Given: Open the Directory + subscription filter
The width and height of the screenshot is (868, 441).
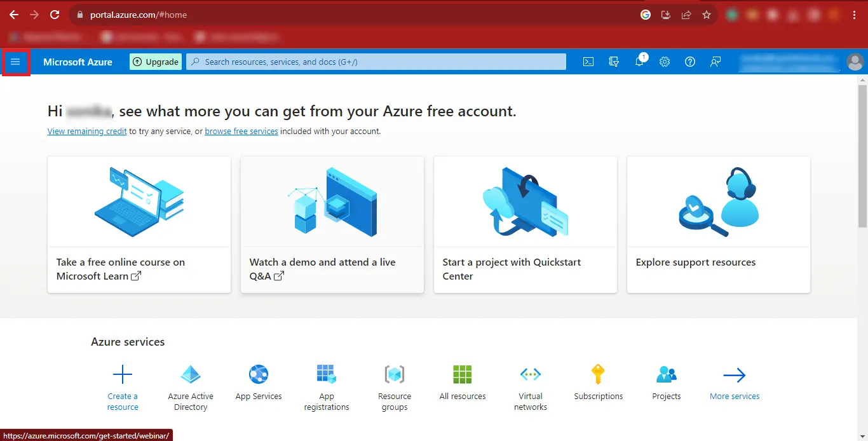Looking at the screenshot, I should click(x=613, y=61).
